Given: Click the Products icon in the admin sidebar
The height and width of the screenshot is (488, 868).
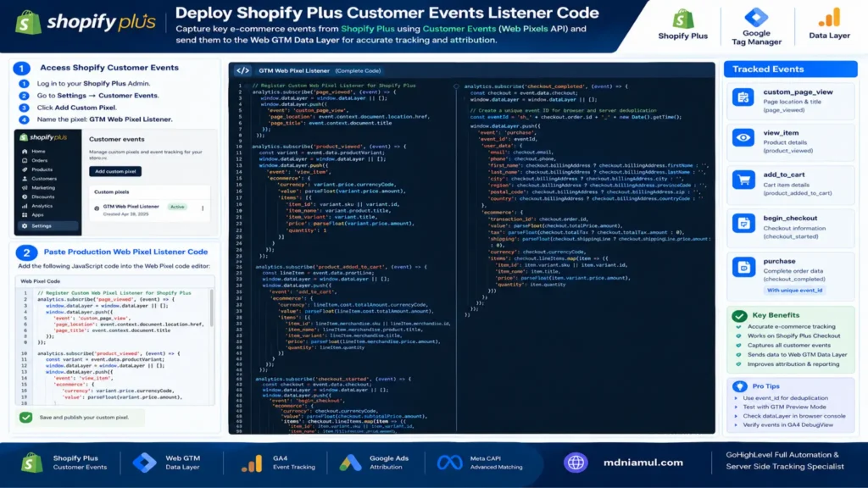Looking at the screenshot, I should coord(25,169).
